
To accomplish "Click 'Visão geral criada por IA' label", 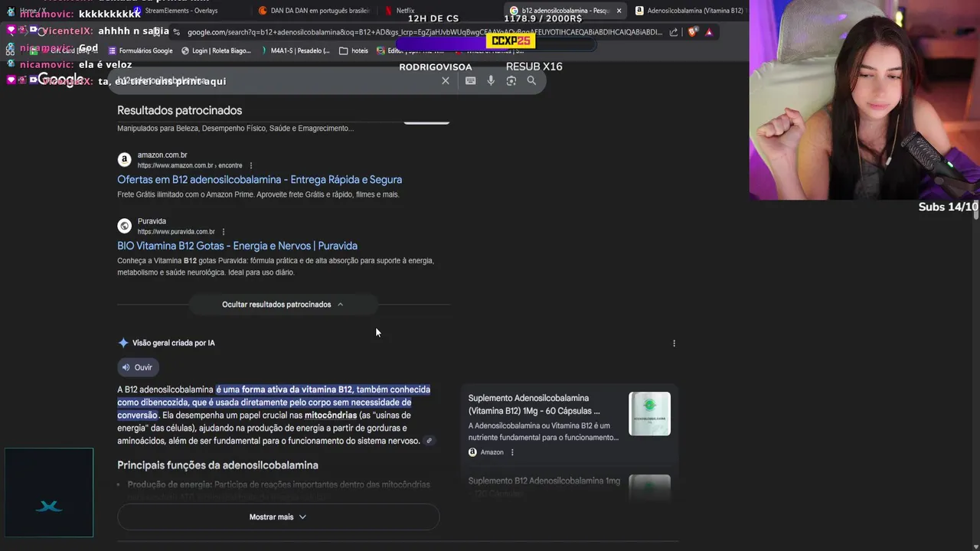I will point(174,344).
